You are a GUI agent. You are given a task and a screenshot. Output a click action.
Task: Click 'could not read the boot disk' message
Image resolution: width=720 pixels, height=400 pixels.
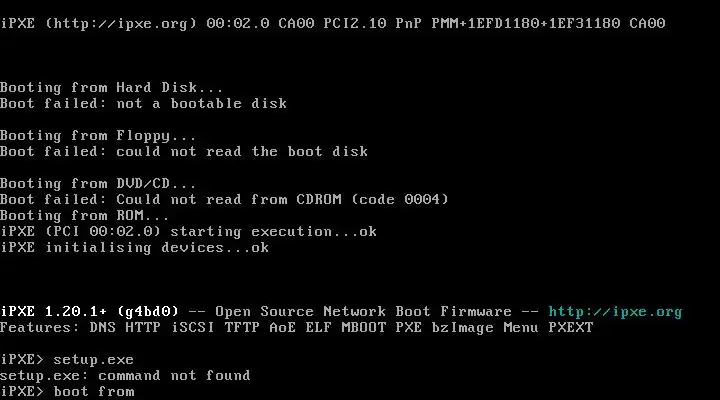click(242, 152)
